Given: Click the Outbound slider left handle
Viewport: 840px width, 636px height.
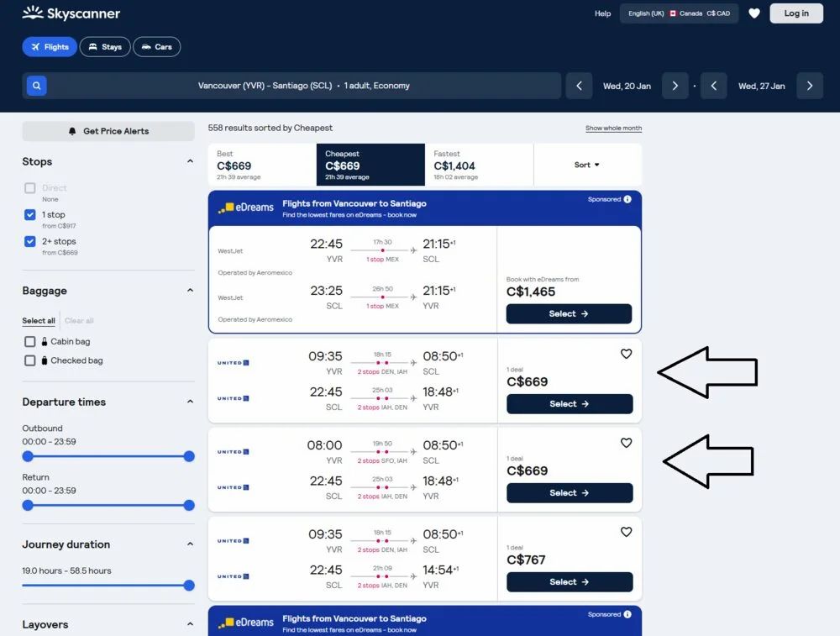Looking at the screenshot, I should point(28,456).
